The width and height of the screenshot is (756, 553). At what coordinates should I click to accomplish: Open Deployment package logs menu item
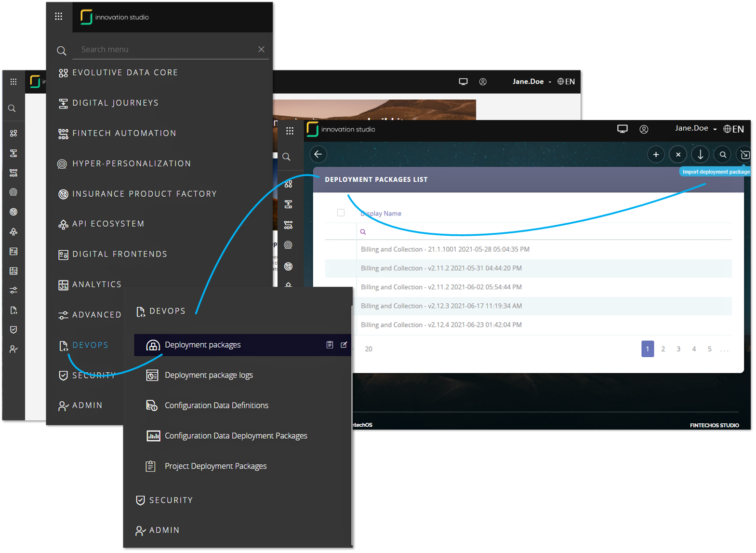tap(208, 375)
